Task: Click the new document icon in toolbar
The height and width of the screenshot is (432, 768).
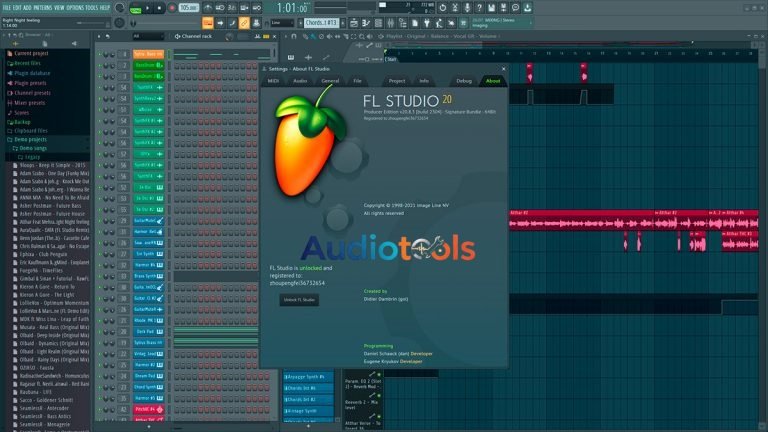Action: (x=414, y=23)
